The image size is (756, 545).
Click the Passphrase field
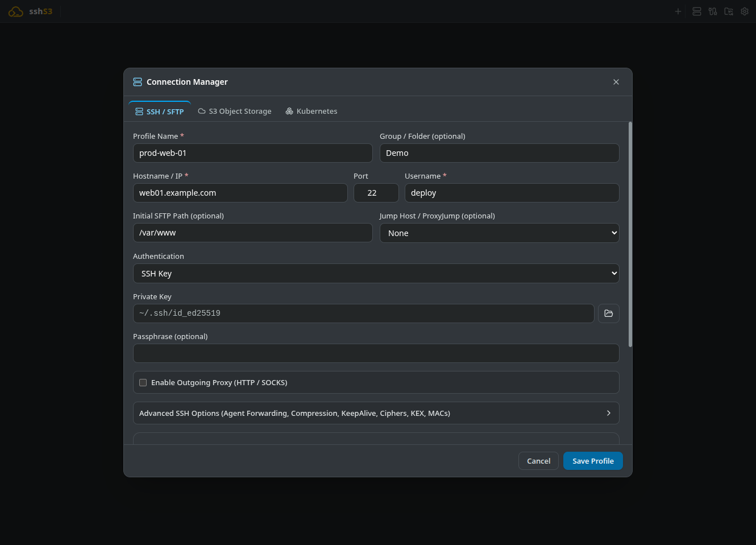point(376,353)
